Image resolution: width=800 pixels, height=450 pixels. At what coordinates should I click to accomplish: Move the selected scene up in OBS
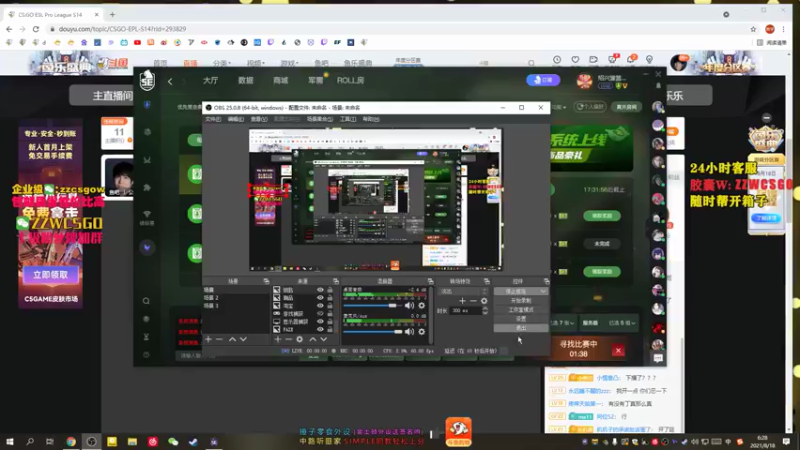pos(232,339)
